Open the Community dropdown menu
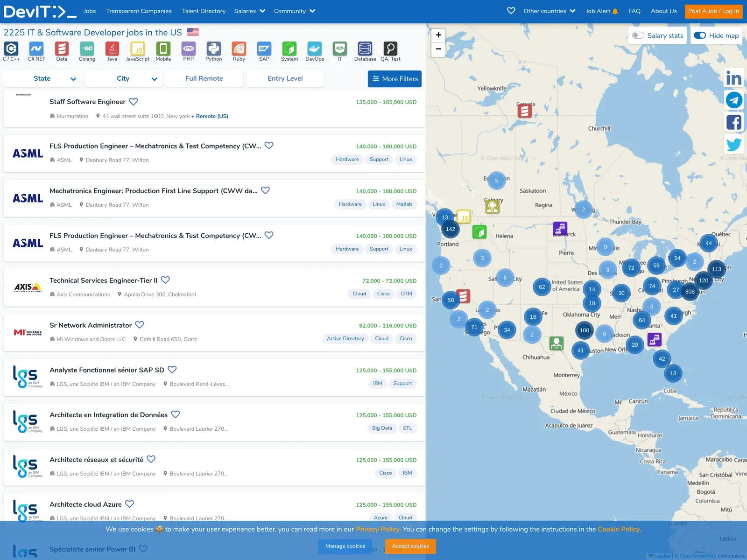Screen dimensions: 747x560 (x=295, y=11)
